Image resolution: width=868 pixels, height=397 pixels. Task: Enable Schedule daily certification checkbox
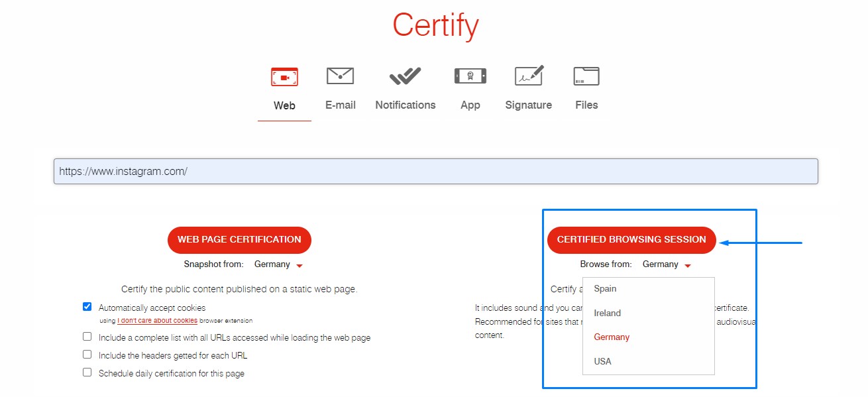(x=87, y=372)
